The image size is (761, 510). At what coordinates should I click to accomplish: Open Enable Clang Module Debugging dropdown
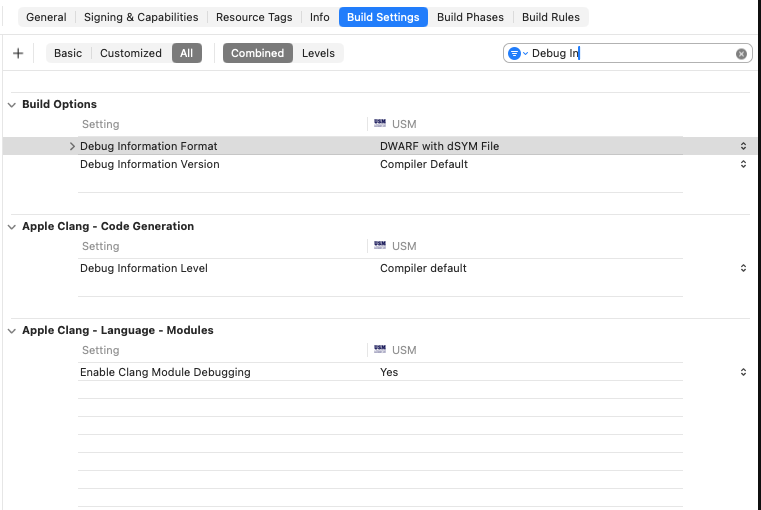tap(742, 372)
